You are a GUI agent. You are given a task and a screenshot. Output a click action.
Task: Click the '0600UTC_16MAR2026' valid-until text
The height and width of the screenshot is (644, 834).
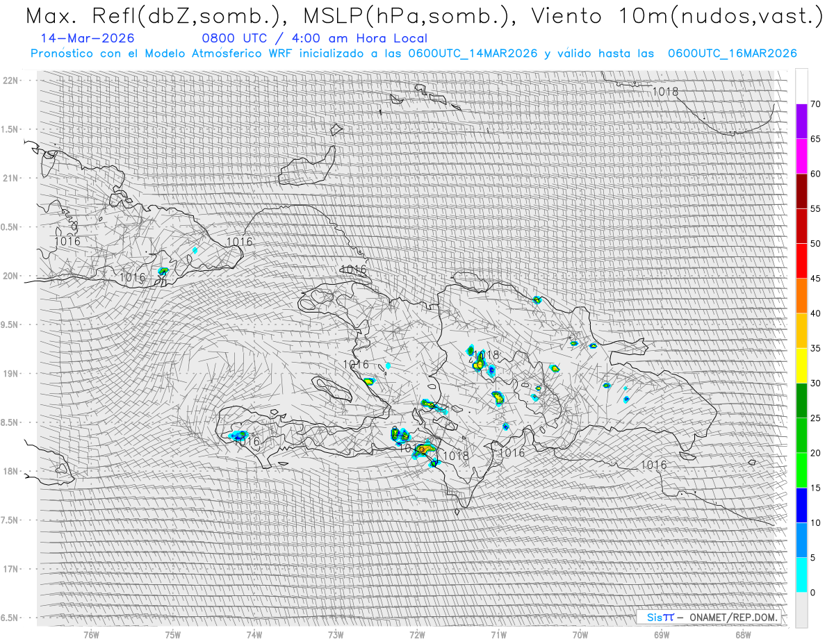732,53
